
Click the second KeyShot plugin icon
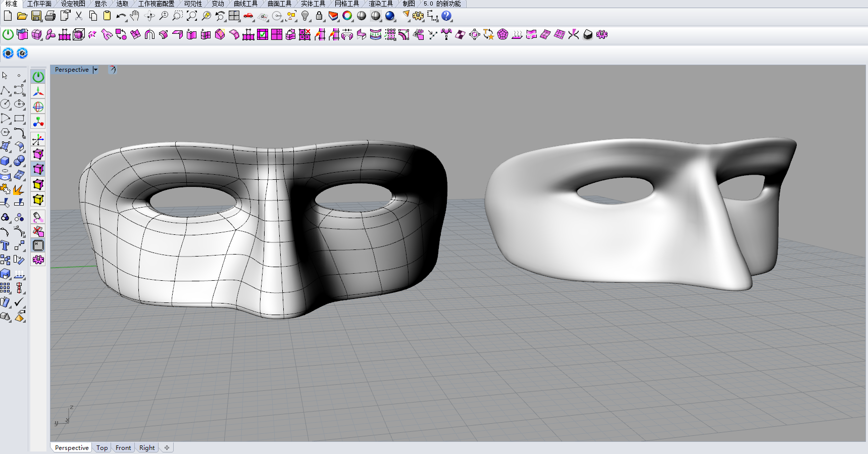(x=22, y=53)
